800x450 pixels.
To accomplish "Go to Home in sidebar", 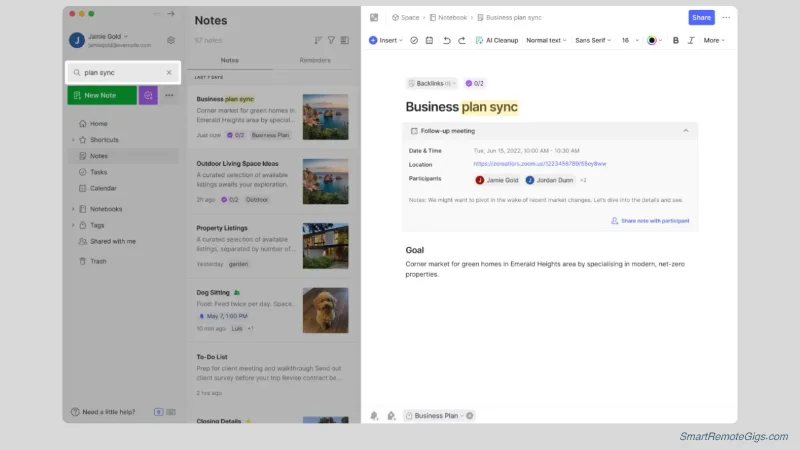I will tap(93, 123).
